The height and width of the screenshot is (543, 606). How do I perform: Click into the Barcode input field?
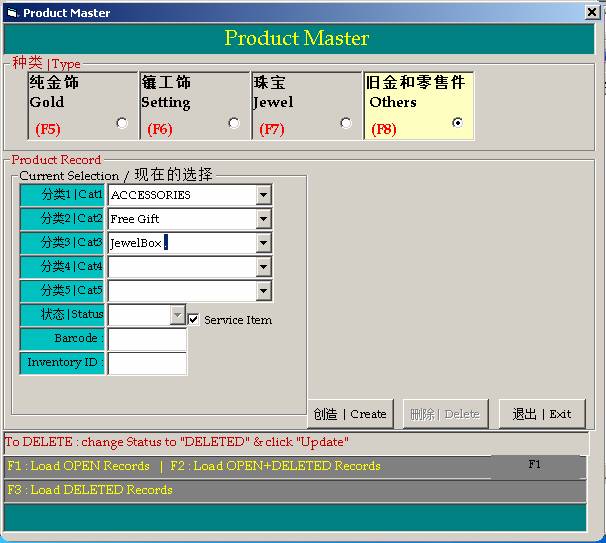pyautogui.click(x=147, y=339)
